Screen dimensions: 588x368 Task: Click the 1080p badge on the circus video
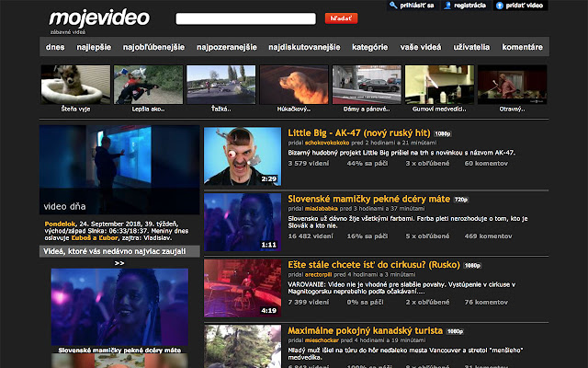pyautogui.click(x=472, y=265)
